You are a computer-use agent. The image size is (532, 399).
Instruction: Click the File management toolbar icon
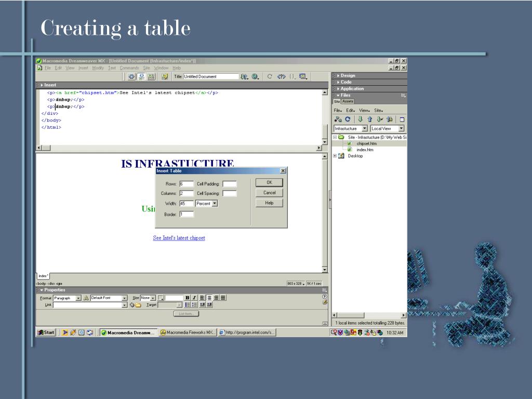(x=244, y=77)
